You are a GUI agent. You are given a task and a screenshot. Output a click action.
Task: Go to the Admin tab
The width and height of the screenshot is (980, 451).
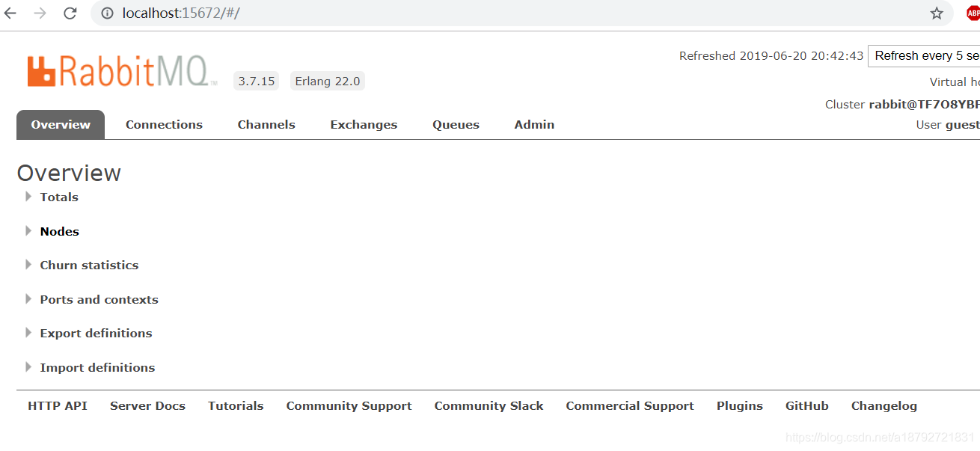pos(534,124)
